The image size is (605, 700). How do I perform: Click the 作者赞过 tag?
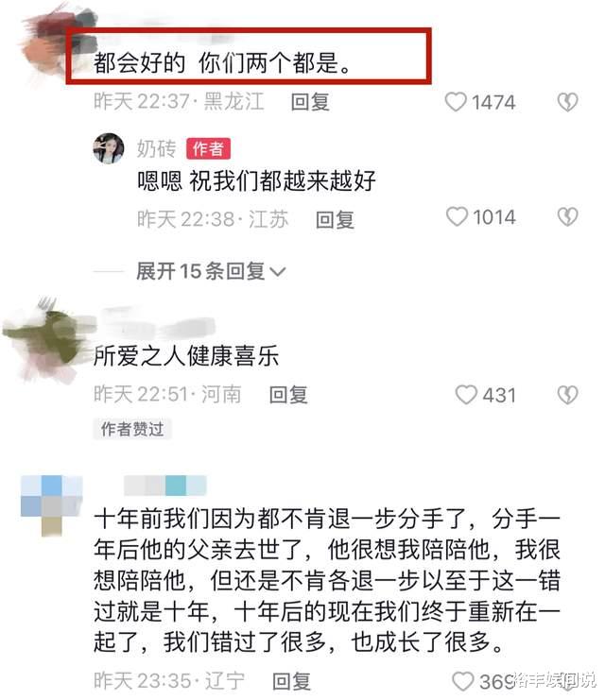(x=132, y=429)
